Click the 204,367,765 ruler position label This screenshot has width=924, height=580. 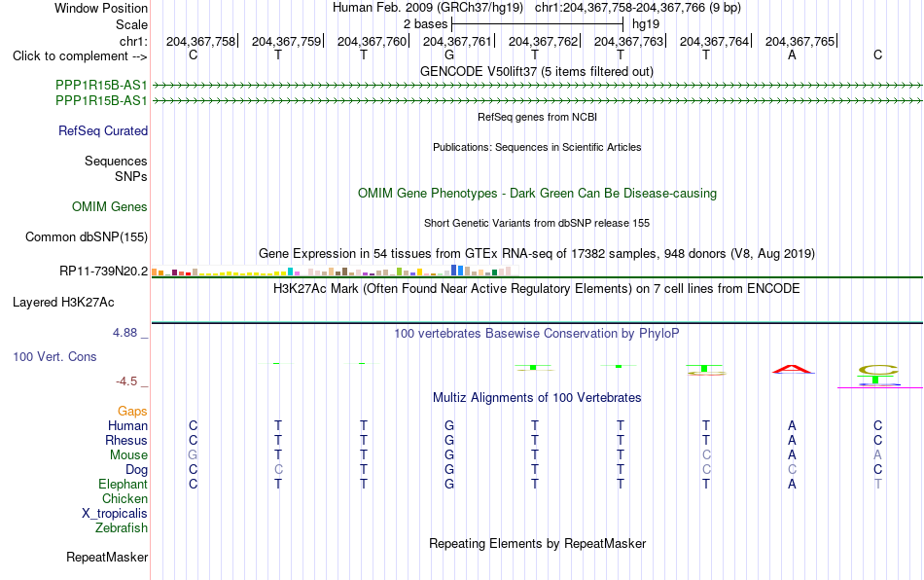800,41
